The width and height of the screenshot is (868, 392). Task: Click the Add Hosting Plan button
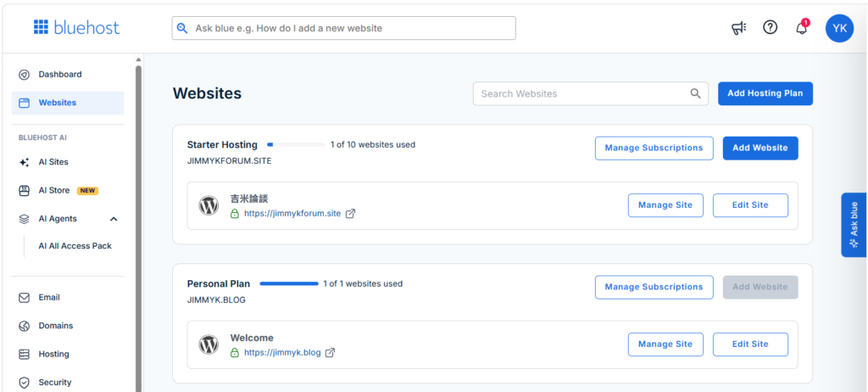(x=765, y=93)
